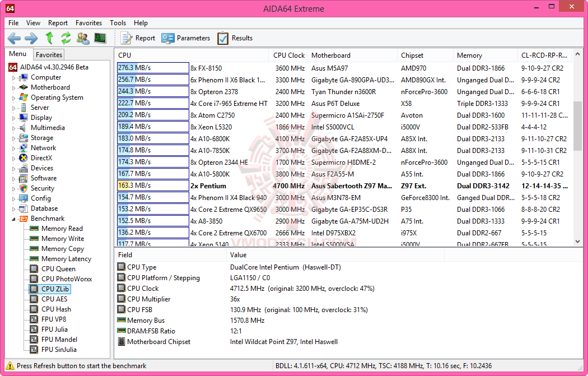Viewport: 588px width, 376px height.
Task: Select the Server tower icon
Action: point(24,108)
